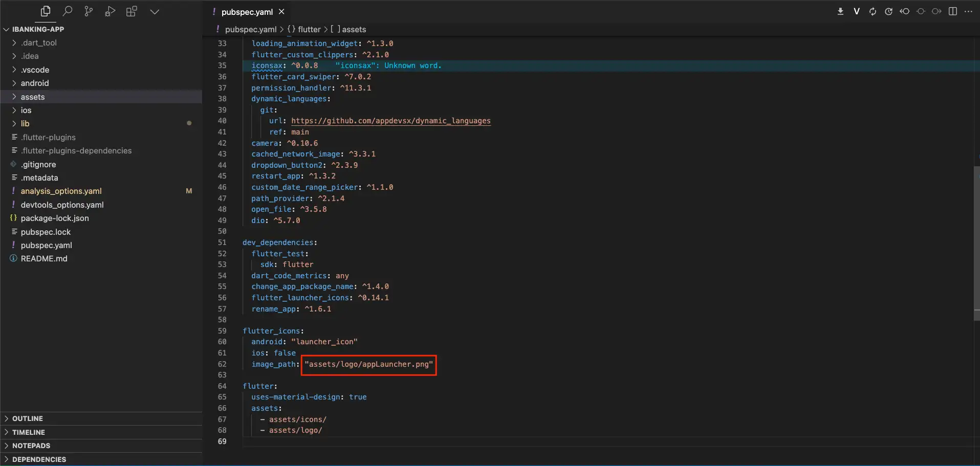Open the Search view
Viewport: 980px width, 466px height.
68,11
